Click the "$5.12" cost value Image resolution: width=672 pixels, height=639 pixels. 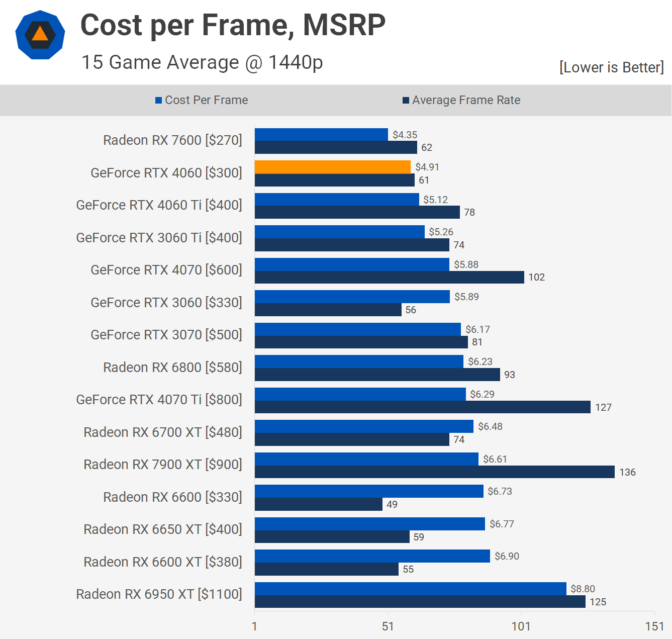[435, 200]
